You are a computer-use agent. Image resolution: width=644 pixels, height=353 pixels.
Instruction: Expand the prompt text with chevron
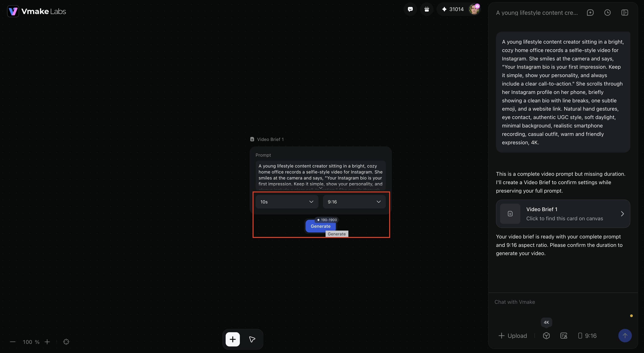coord(321,188)
